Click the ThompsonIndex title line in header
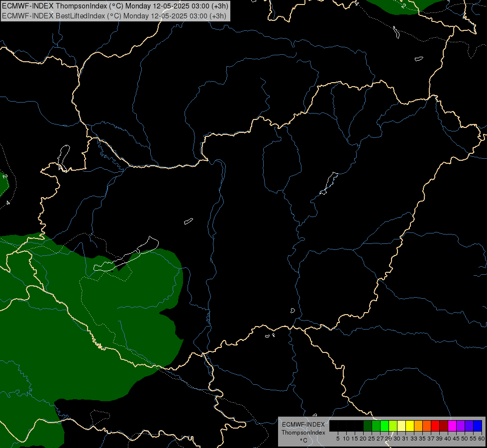The image size is (487, 448). click(115, 6)
